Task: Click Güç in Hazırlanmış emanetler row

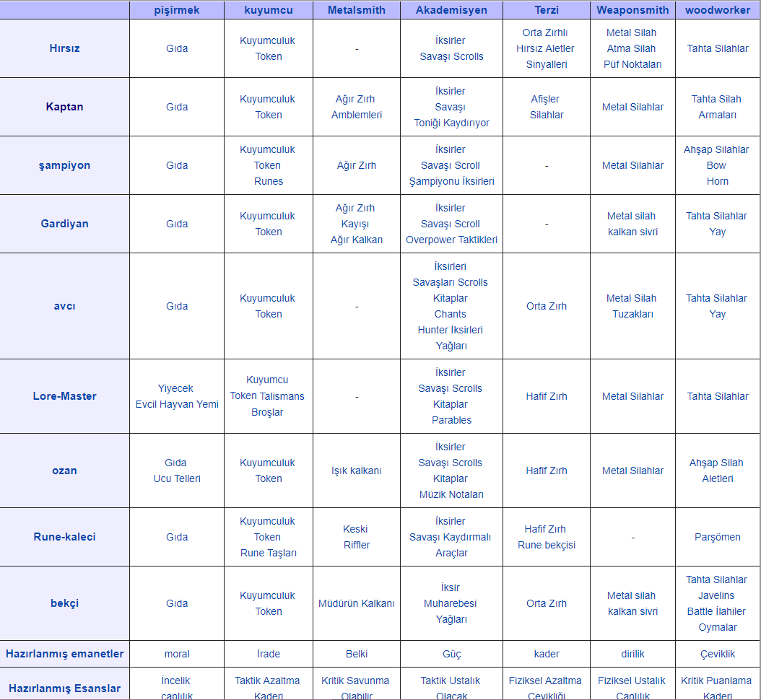Action: [452, 654]
